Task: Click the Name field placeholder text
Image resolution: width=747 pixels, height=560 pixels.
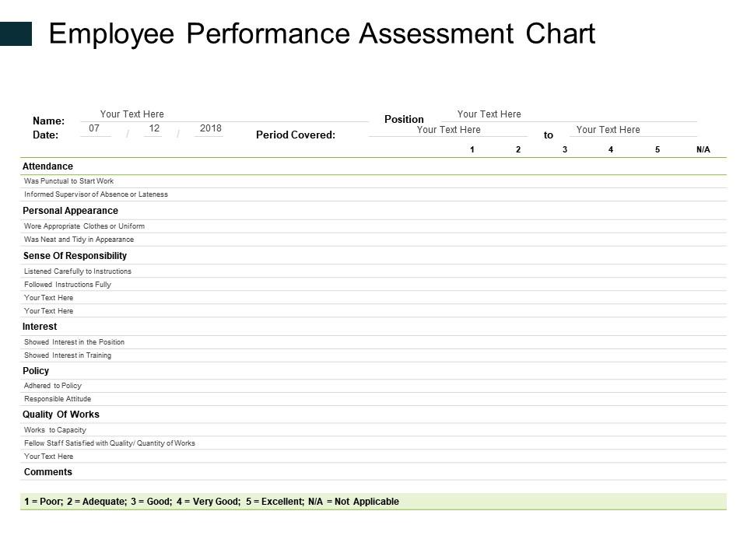Action: [132, 114]
